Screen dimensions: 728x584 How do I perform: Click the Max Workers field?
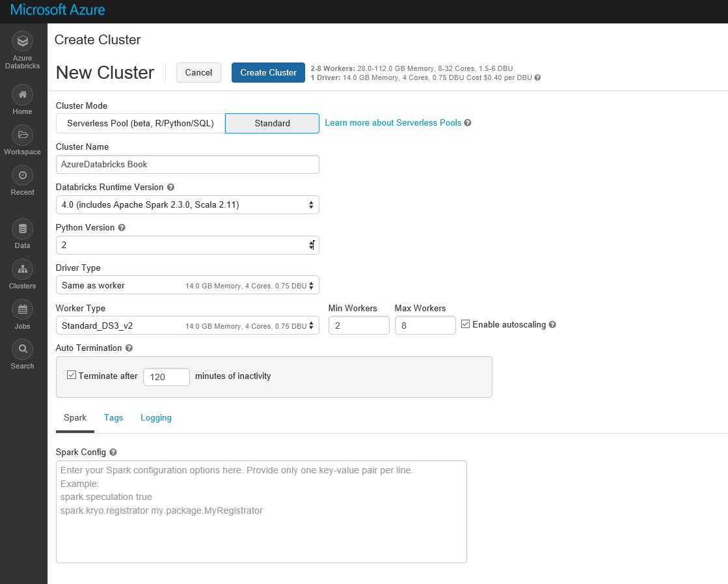425,326
